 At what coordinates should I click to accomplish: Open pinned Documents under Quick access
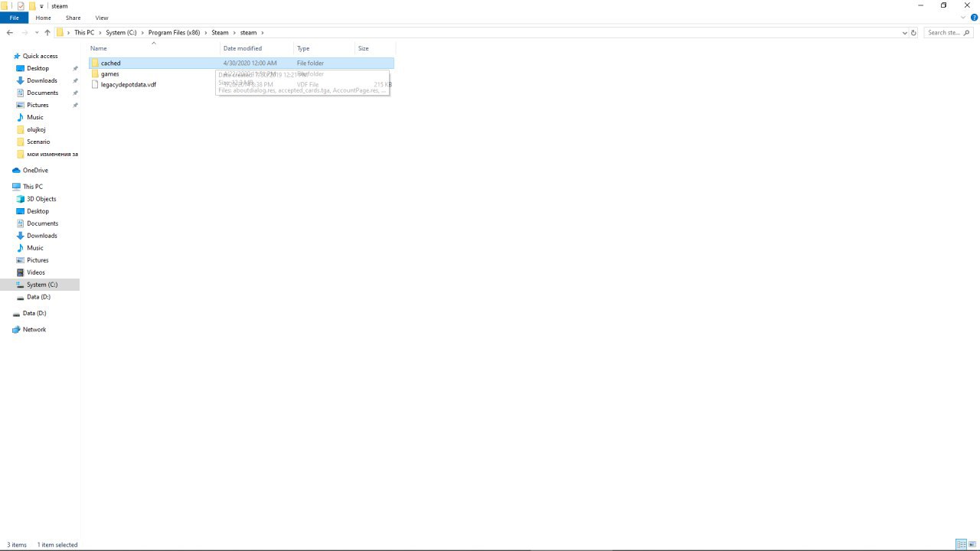(42, 93)
